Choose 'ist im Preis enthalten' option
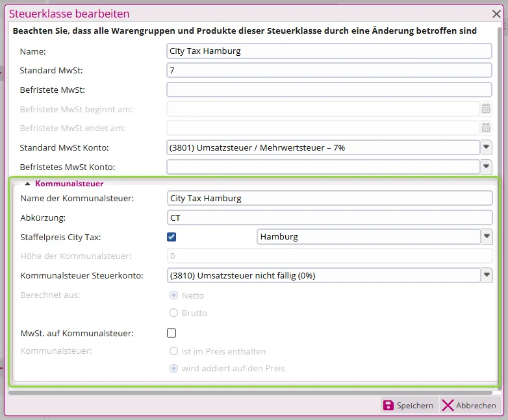 pos(173,351)
